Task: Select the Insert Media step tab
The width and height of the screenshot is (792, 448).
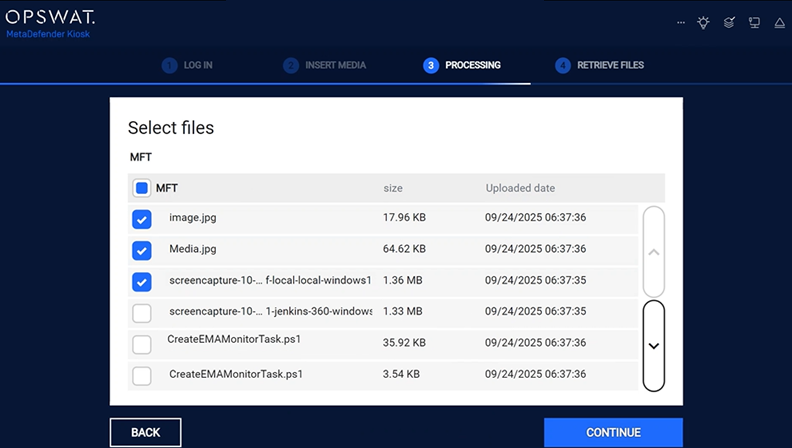Action: 335,65
